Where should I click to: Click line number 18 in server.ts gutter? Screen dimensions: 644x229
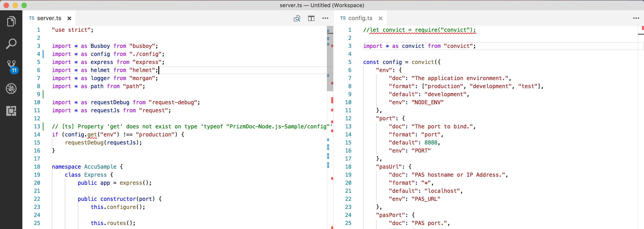pyautogui.click(x=37, y=167)
